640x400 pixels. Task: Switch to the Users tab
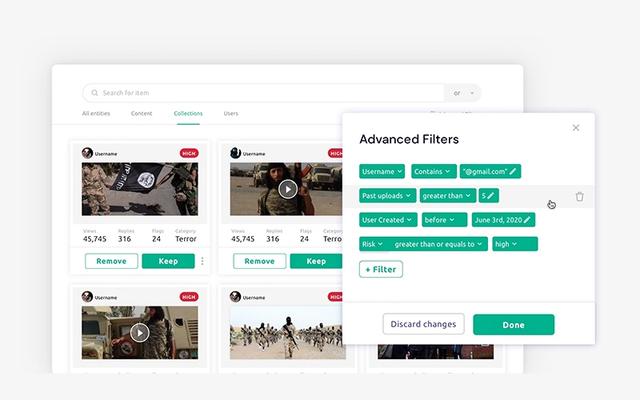pyautogui.click(x=231, y=113)
